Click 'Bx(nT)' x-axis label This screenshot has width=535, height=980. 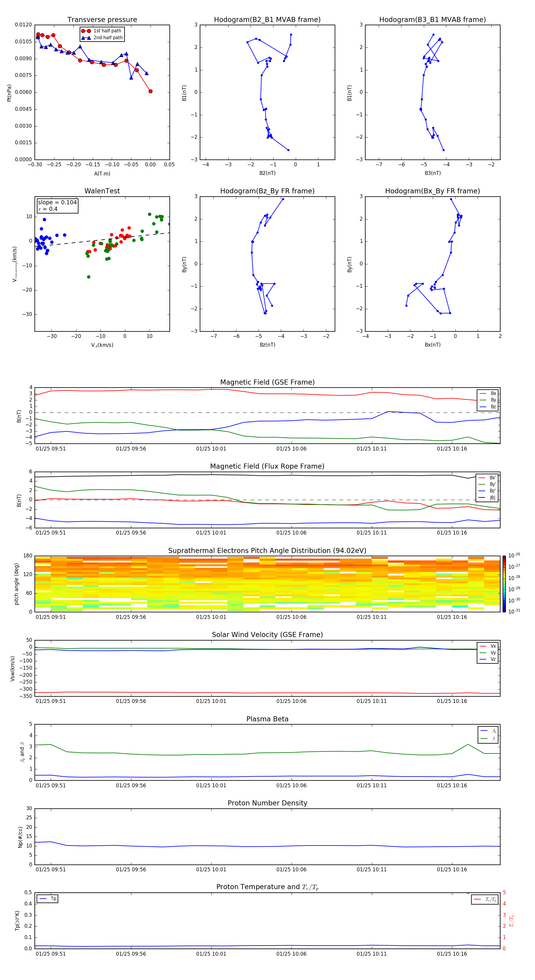pyautogui.click(x=432, y=345)
